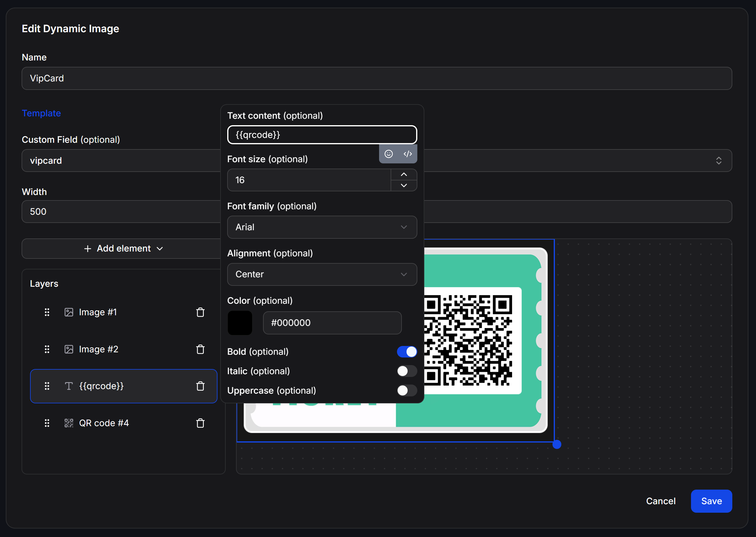Increase the font size with up arrow

(404, 174)
